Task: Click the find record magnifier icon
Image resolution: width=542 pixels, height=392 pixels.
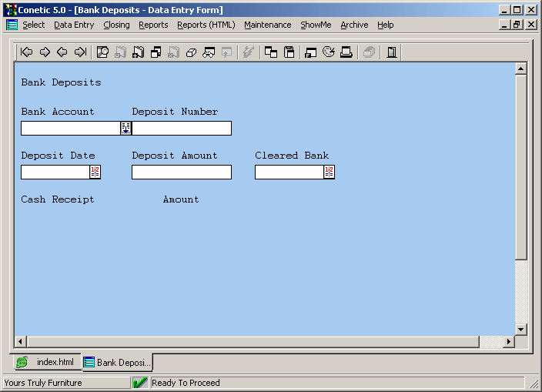Action: click(103, 52)
